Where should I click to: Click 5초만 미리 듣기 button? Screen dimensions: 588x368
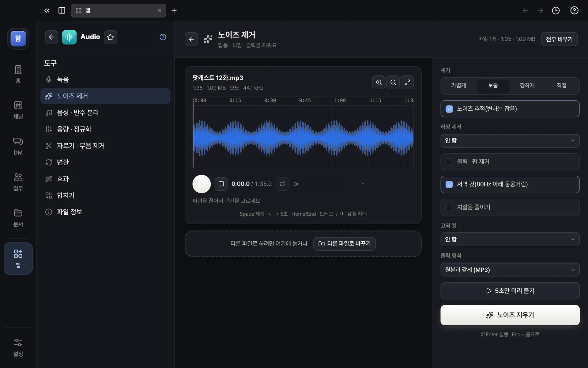click(x=510, y=291)
